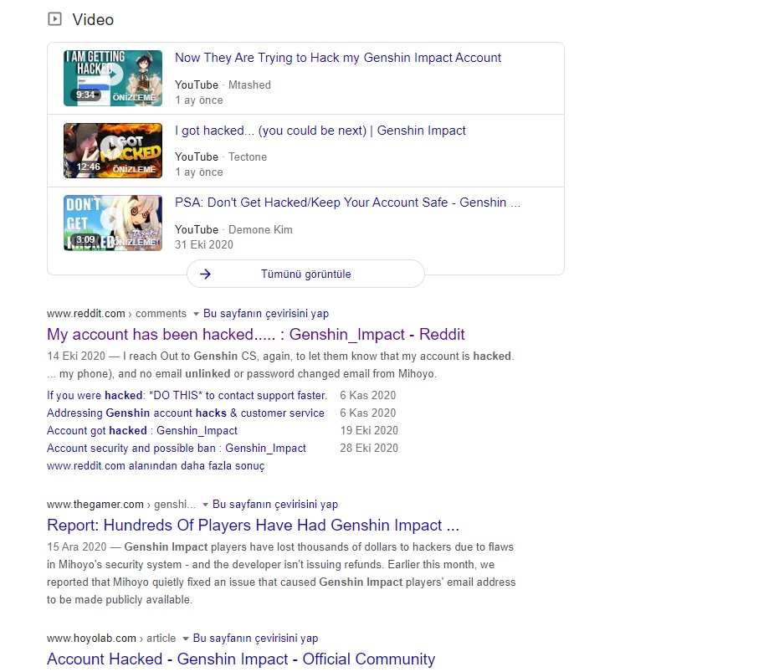Open 'Report: Hundreds Of Players Have Had Genshin Impact'
Image resolution: width=784 pixels, height=672 pixels.
253,525
